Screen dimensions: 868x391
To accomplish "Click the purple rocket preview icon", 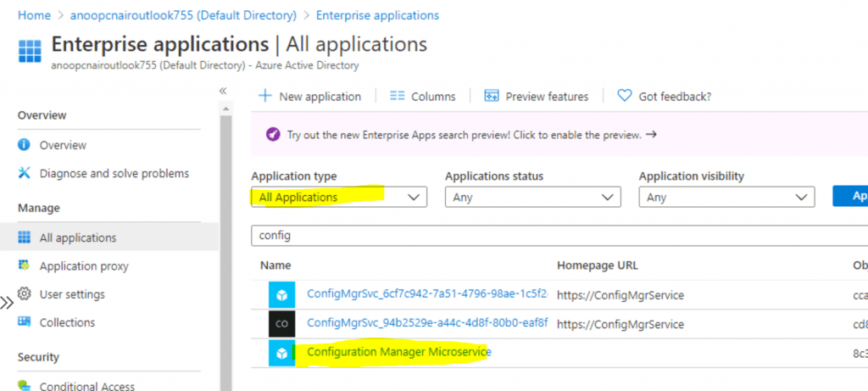I will pyautogui.click(x=273, y=135).
